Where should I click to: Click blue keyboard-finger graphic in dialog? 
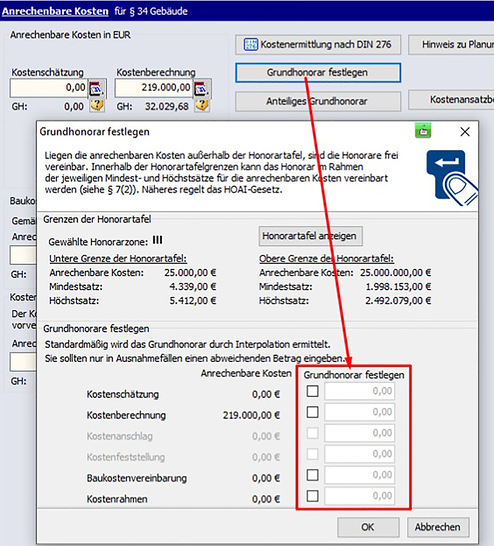click(451, 178)
